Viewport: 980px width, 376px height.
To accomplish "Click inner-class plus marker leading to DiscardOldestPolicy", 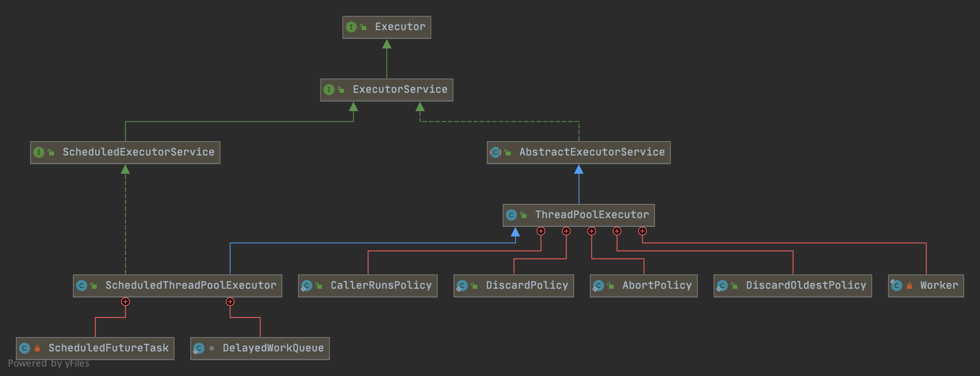I will coord(617,231).
